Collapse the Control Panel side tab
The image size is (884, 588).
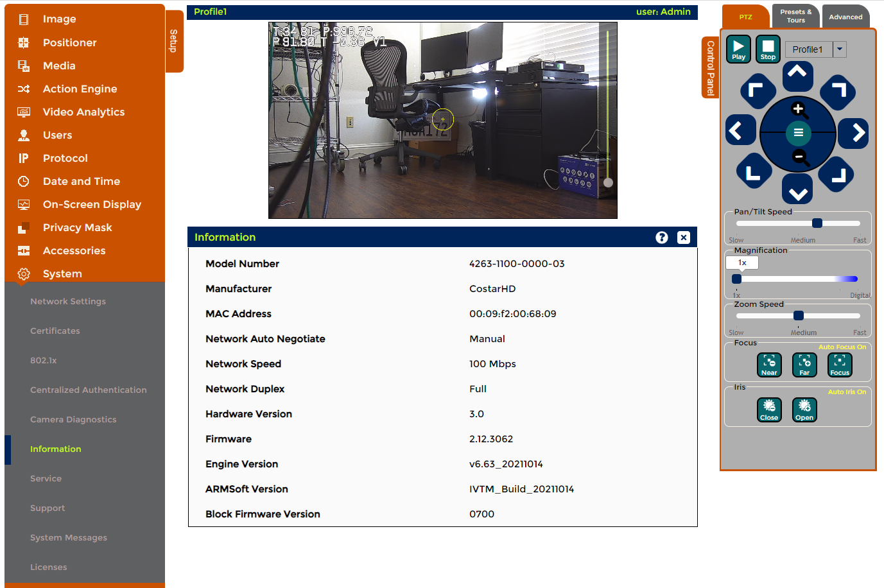(710, 67)
